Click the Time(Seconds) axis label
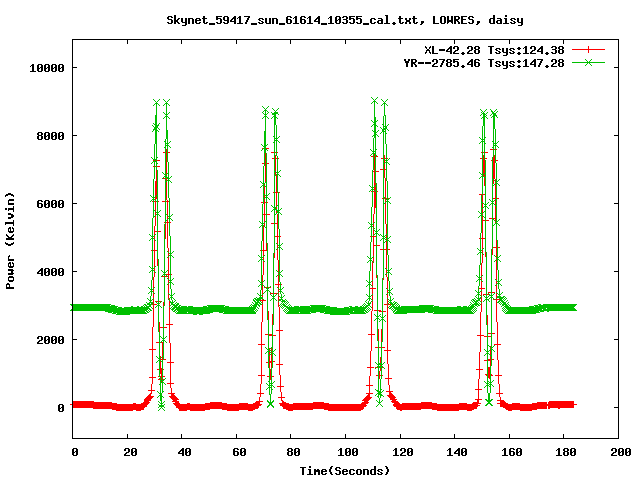 (345, 471)
